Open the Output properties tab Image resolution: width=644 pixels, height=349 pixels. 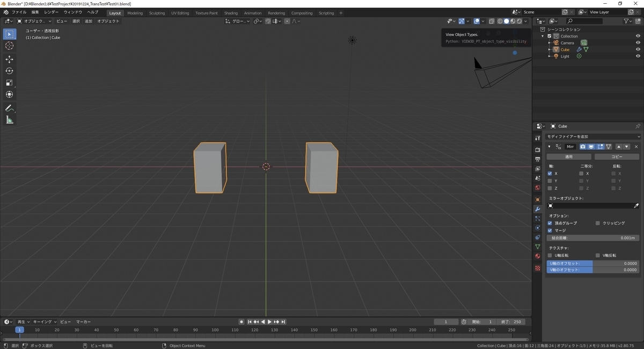tap(538, 159)
